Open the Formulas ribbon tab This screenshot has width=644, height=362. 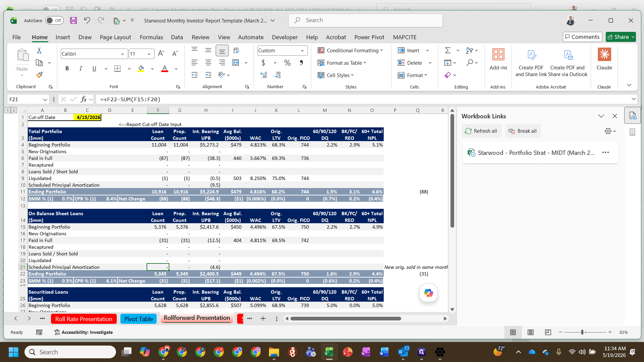(151, 37)
